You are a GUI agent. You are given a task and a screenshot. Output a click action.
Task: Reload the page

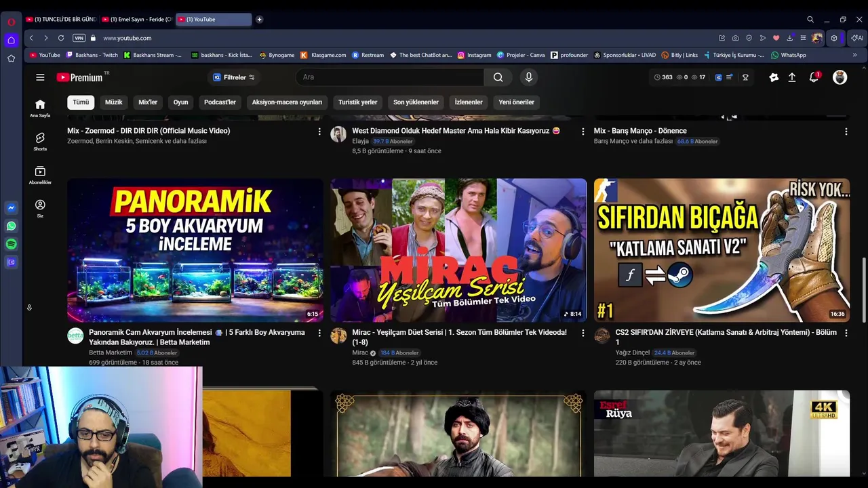[61, 38]
